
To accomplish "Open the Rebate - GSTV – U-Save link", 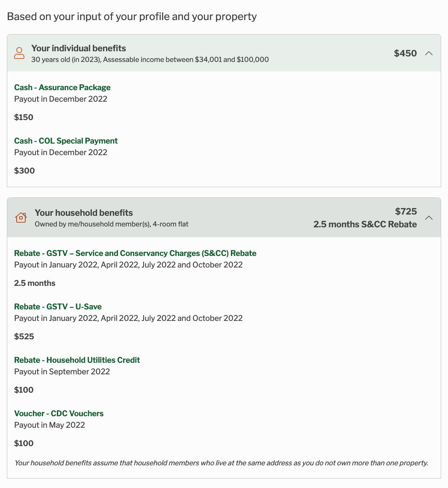I will [x=58, y=307].
